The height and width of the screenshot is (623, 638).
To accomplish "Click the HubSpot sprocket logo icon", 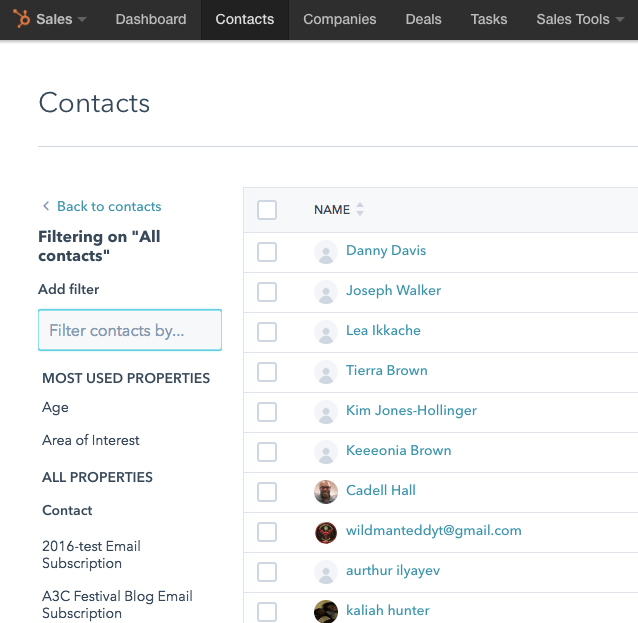I will pos(21,19).
